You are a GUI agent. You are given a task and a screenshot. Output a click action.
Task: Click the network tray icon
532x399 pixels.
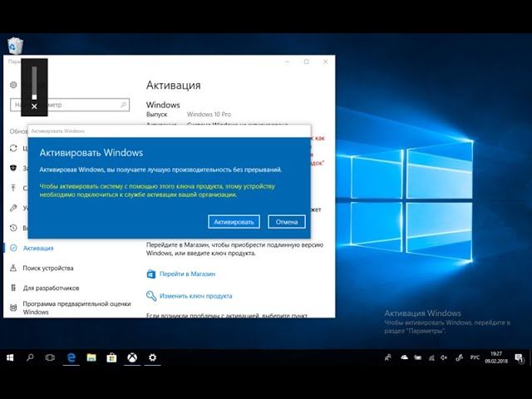[x=431, y=357]
